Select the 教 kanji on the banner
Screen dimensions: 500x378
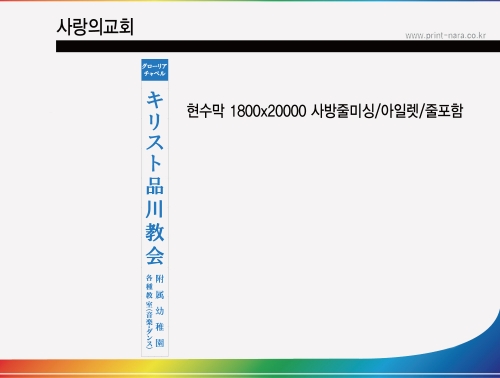[x=155, y=232]
